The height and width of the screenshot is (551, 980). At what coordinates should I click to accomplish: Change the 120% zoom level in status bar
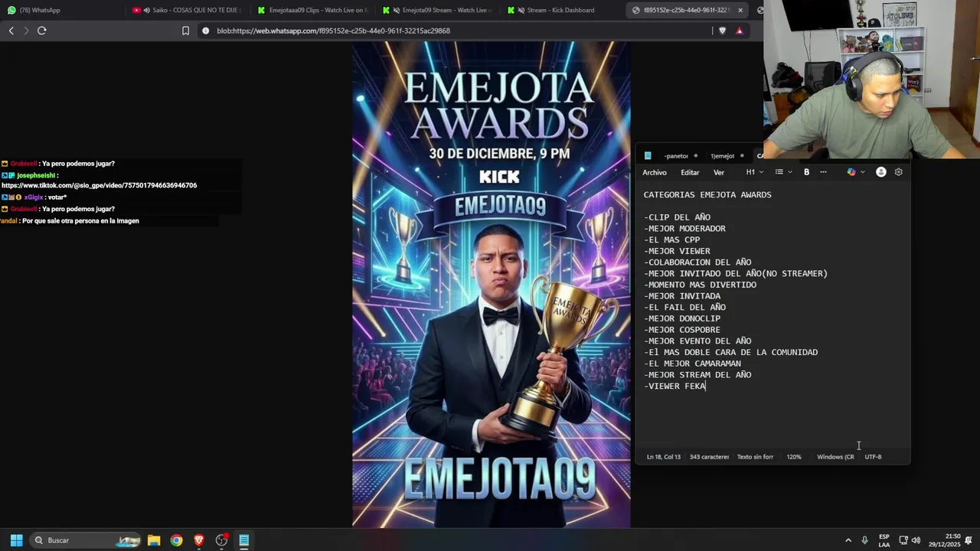(x=794, y=457)
